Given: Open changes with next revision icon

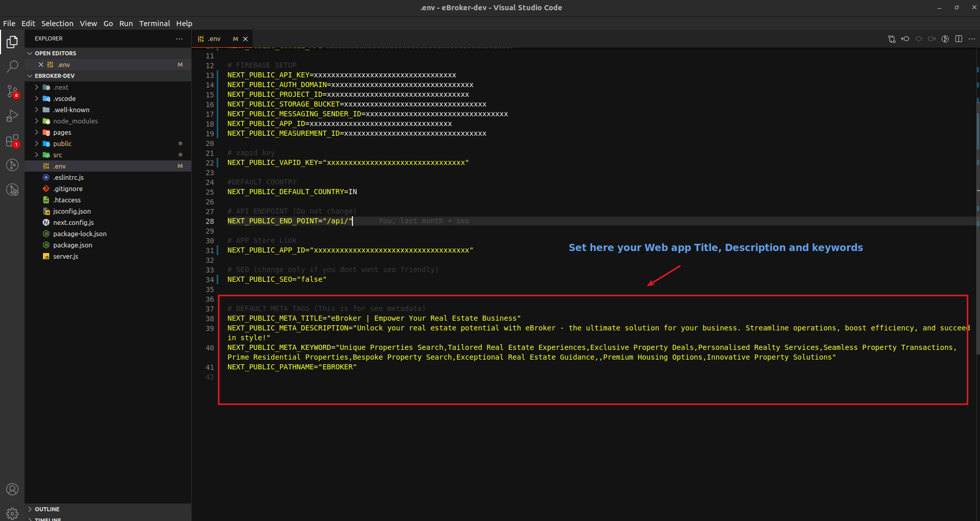Looking at the screenshot, I should pyautogui.click(x=932, y=39).
